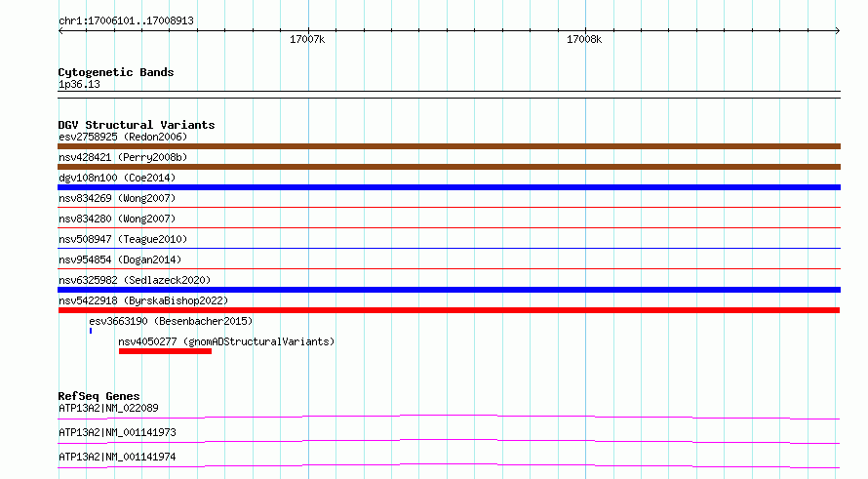Click the ATP13A2|NM_022089 gene label
This screenshot has height=479, width=868.
tap(108, 408)
